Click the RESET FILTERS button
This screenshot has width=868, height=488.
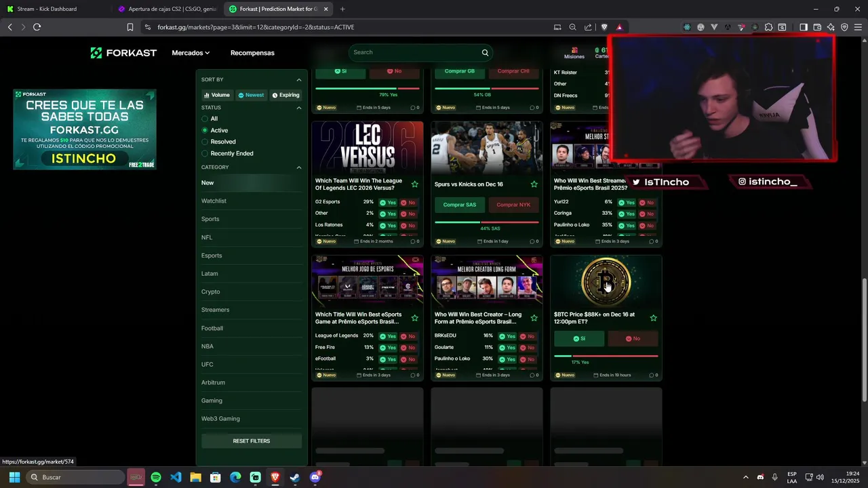[252, 441]
